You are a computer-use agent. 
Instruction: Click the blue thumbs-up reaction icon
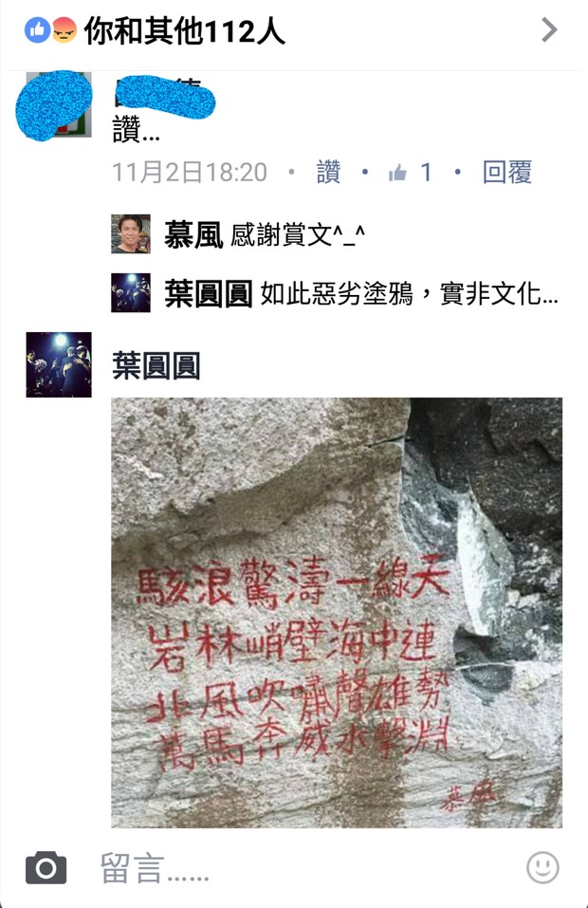pos(38,29)
